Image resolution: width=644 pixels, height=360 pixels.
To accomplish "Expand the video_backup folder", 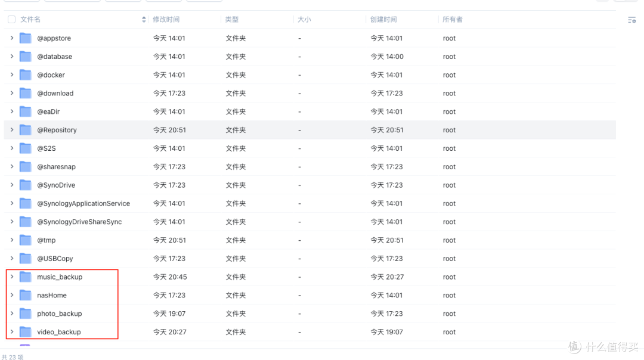I will (11, 332).
